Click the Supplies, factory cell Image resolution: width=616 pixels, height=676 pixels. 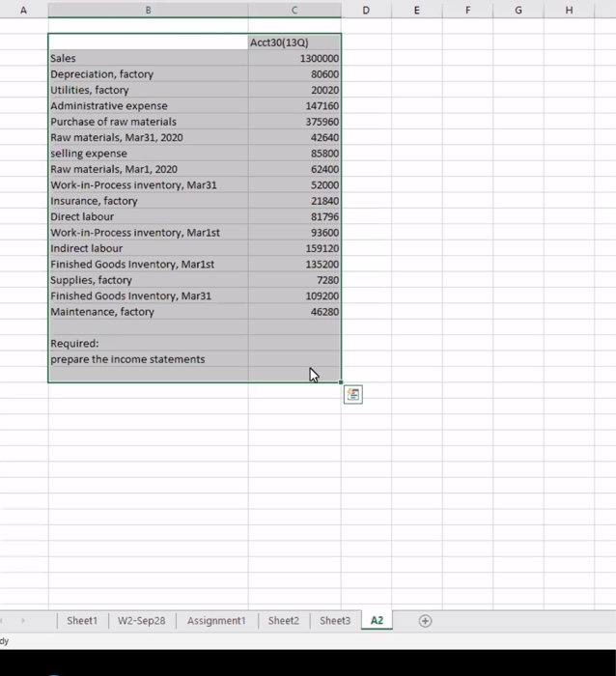coord(149,280)
